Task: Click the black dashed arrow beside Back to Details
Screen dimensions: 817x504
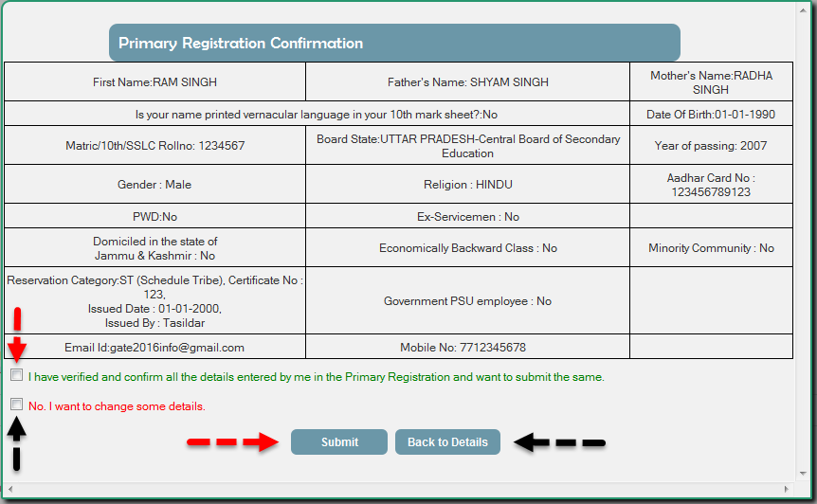Action: 559,442
